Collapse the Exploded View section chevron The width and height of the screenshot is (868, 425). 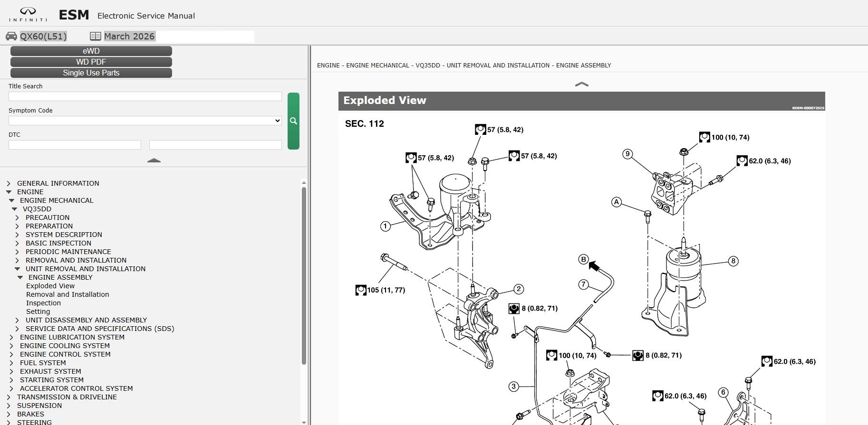582,84
